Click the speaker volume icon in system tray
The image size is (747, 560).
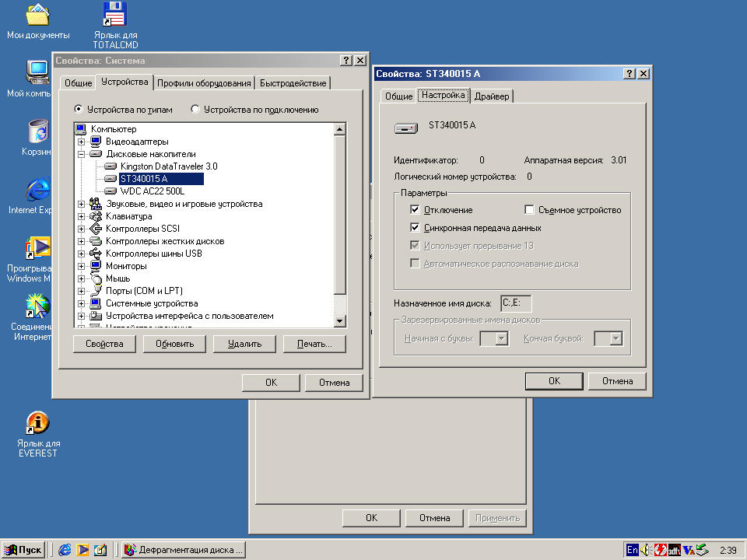coord(646,550)
